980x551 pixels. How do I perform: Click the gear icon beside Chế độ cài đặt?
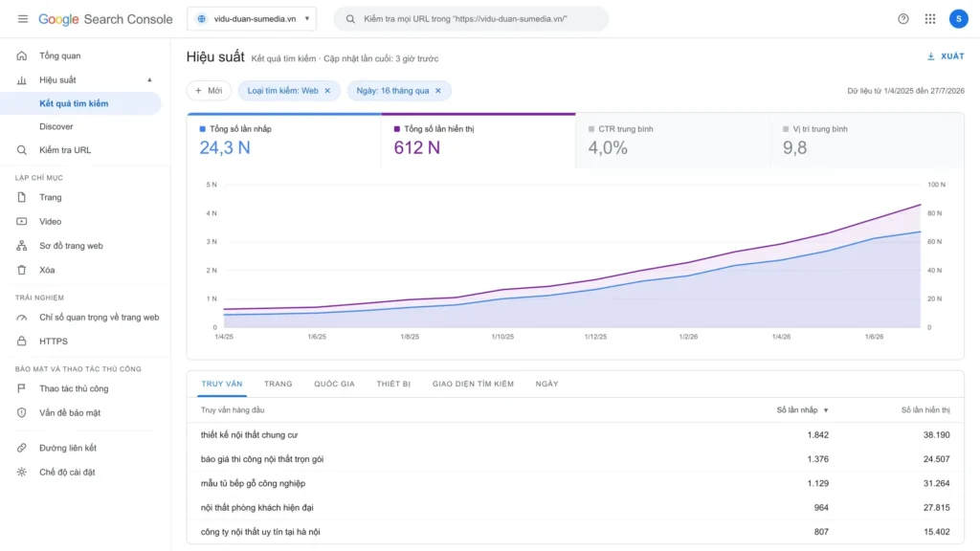22,473
